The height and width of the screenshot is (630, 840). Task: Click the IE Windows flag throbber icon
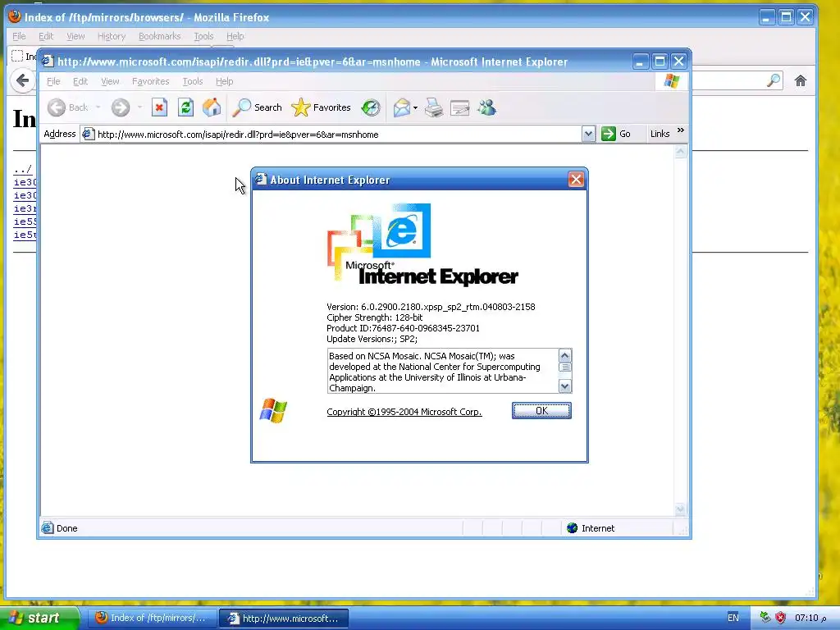671,81
